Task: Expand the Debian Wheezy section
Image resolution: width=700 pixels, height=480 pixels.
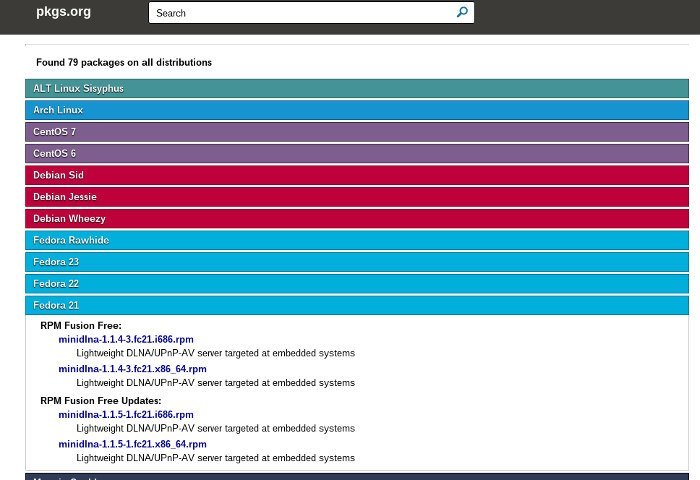Action: click(357, 219)
